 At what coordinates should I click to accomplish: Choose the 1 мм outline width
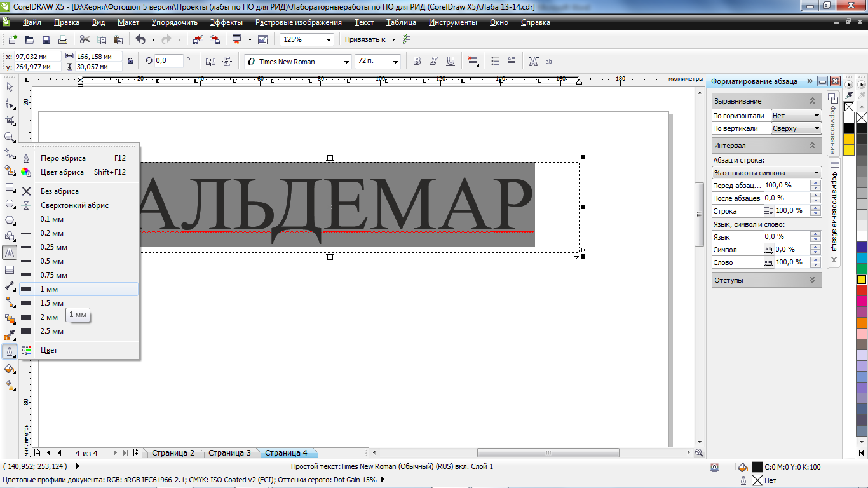(49, 289)
